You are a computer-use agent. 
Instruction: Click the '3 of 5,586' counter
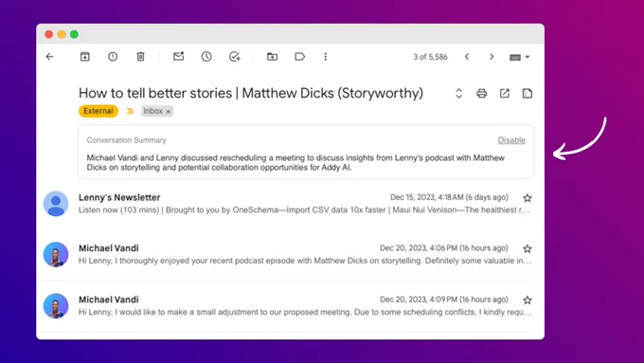[x=430, y=57]
